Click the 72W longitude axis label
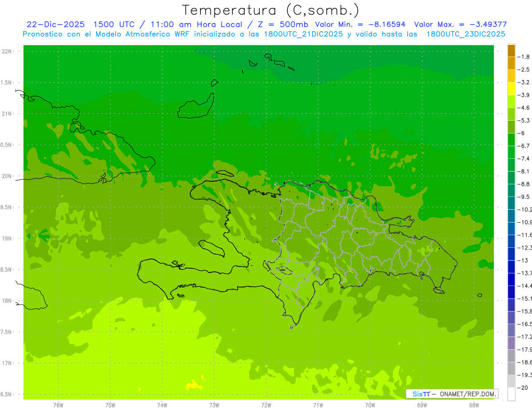532x411 pixels. pos(266,405)
